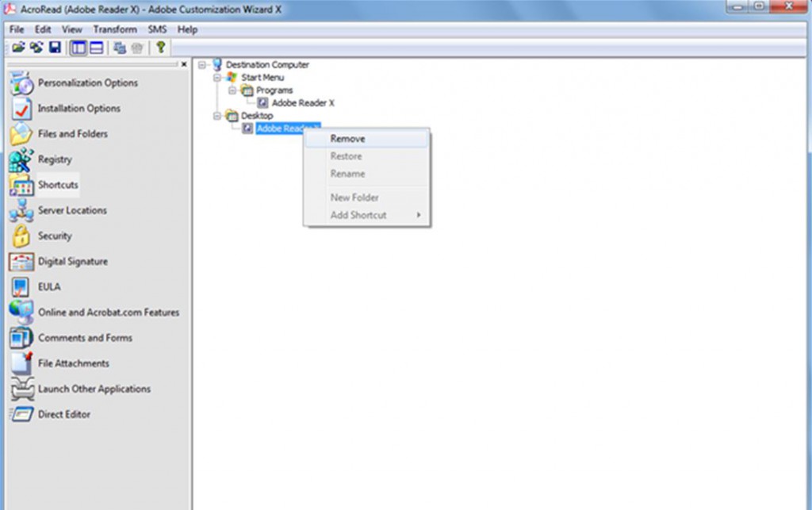Open Server Locations via its network icon
Screen dimensions: 812x510
tap(21, 210)
